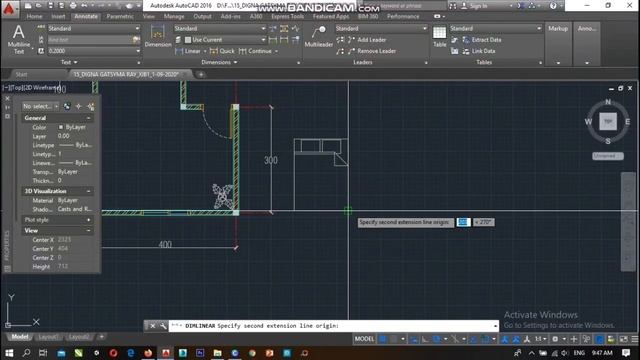640x360 pixels.
Task: Click the Color ByLayer swatch in Properties
Action: (x=61, y=127)
